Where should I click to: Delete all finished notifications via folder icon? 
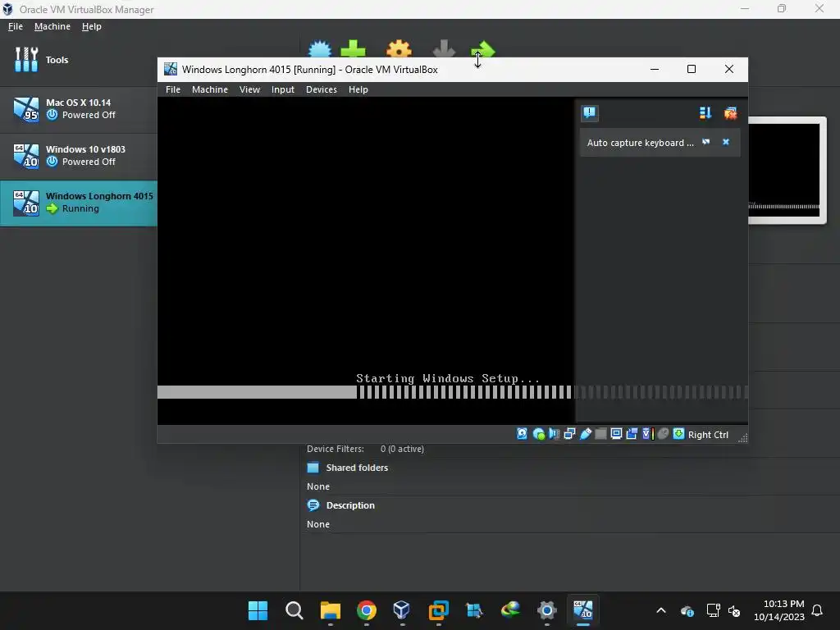pyautogui.click(x=730, y=113)
